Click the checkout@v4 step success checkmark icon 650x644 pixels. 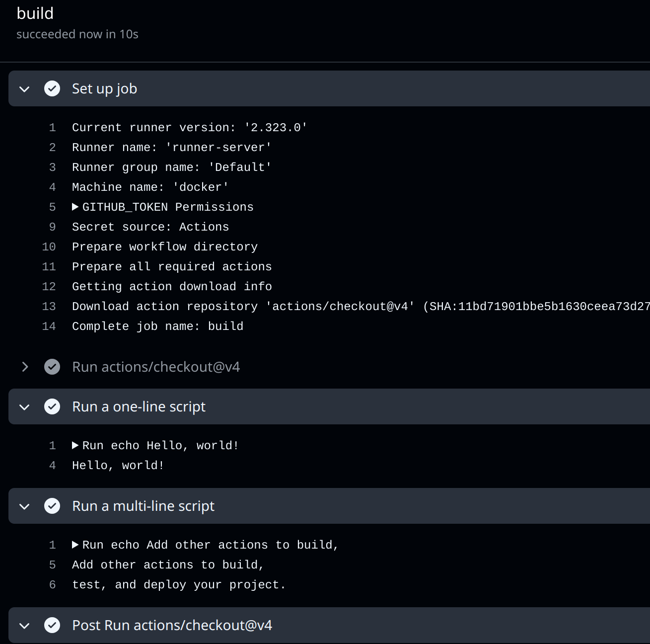click(x=52, y=367)
